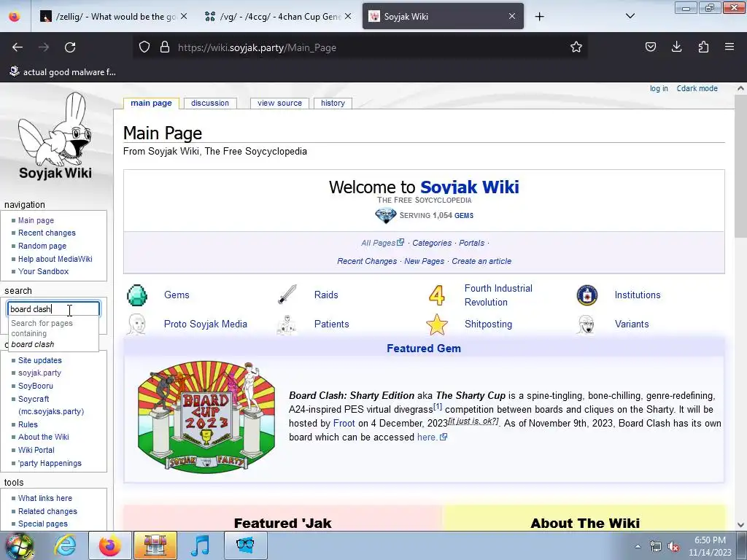Open the Firefox downloads arrow icon

pyautogui.click(x=676, y=47)
